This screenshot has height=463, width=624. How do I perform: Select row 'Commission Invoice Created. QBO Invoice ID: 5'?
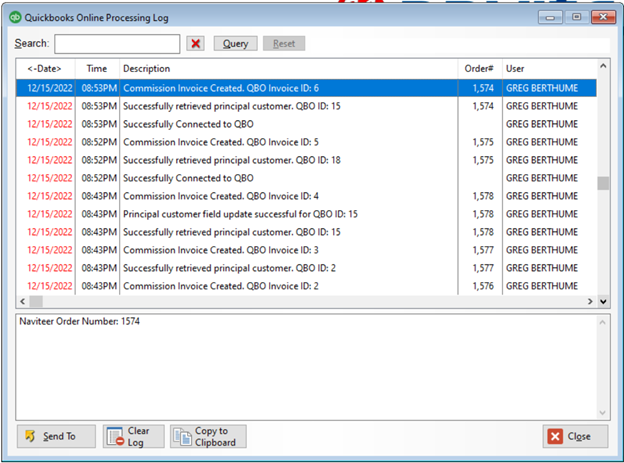[306, 142]
